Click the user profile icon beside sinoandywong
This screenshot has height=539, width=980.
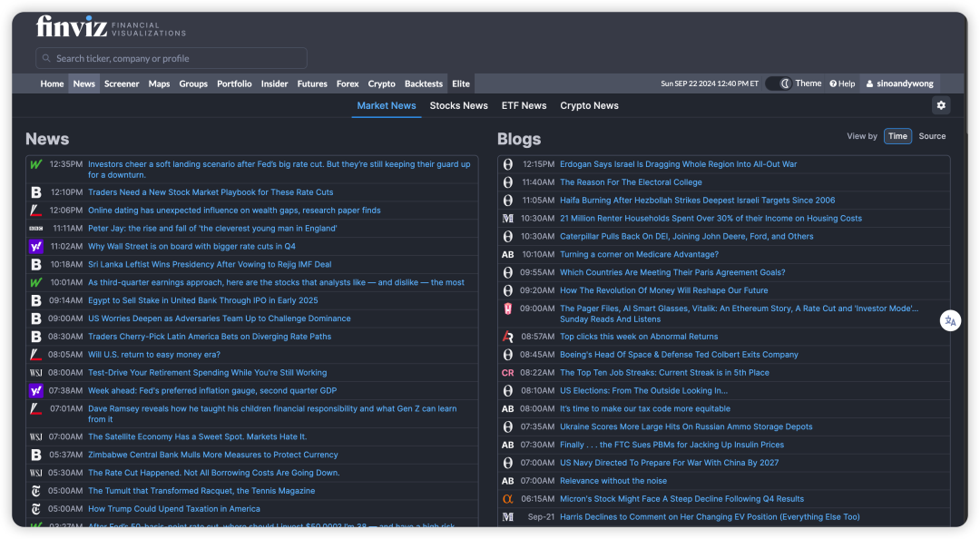[869, 83]
